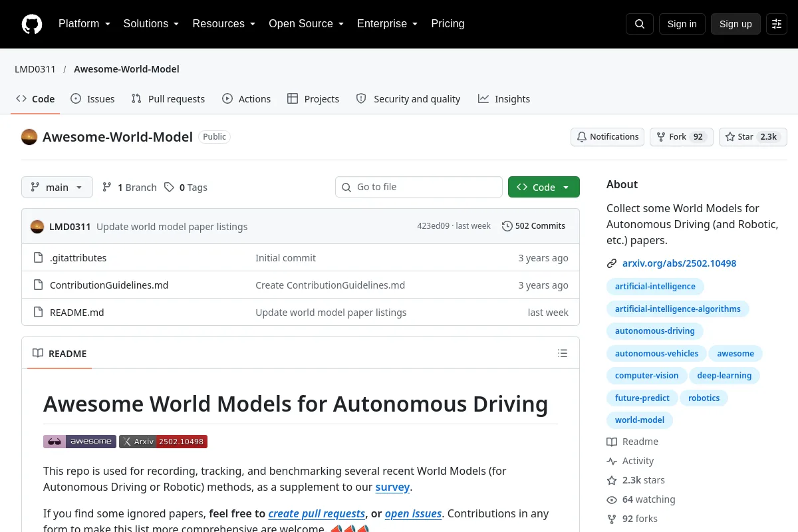Click the README.md file icon
The height and width of the screenshot is (532, 798).
click(38, 313)
